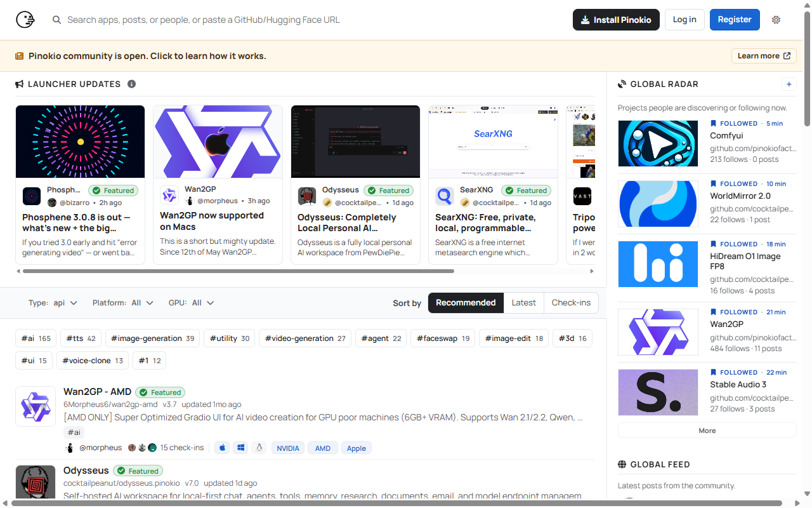Open HiDream O1 Image FP8 thumbnail
812x508 pixels.
click(x=658, y=264)
